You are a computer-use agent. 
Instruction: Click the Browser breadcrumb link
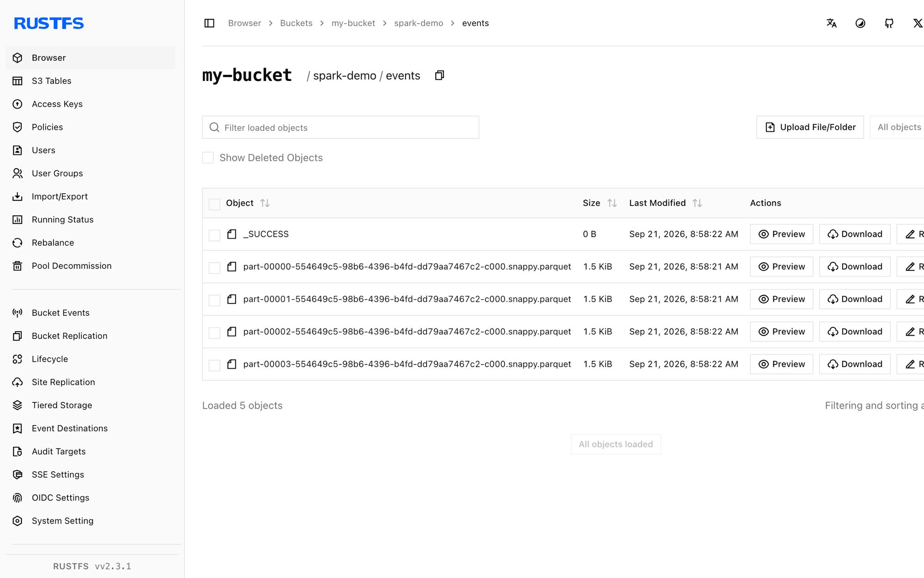coord(244,23)
